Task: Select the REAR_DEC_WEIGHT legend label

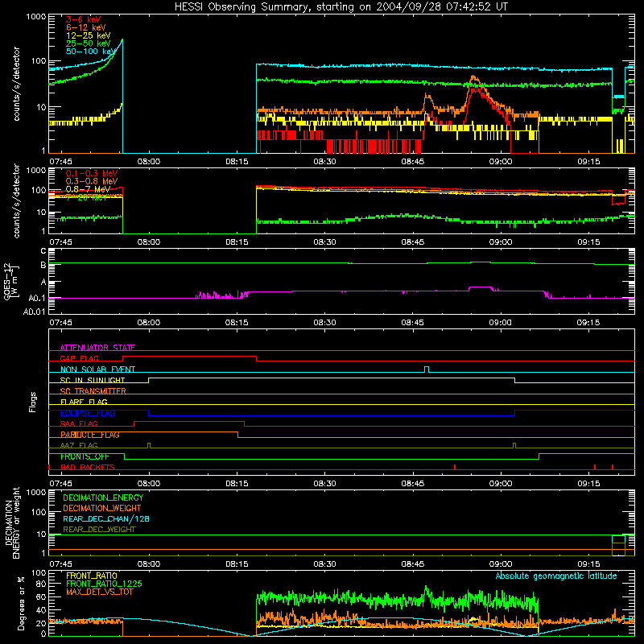Action: pyautogui.click(x=99, y=530)
